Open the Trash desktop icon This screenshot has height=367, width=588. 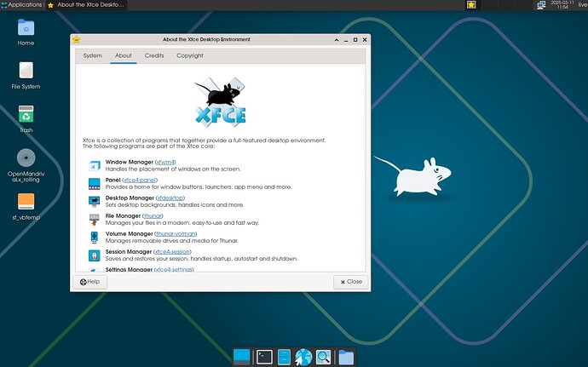[x=26, y=114]
